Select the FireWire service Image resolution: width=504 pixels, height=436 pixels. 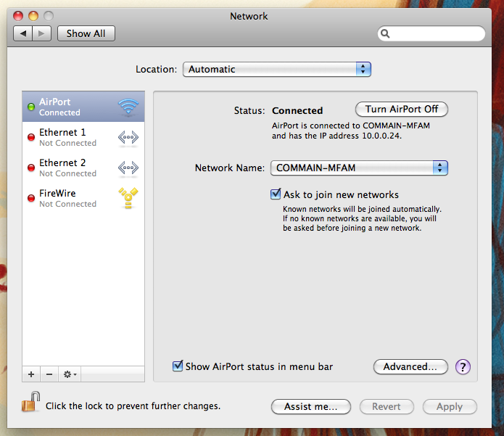click(x=83, y=198)
